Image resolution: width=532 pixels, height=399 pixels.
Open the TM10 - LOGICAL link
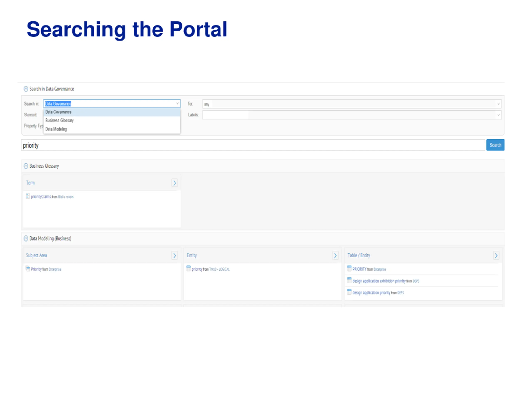click(219, 269)
